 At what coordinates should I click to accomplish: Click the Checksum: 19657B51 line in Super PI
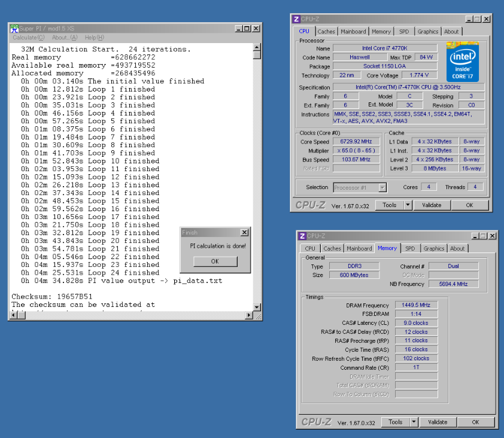point(52,297)
